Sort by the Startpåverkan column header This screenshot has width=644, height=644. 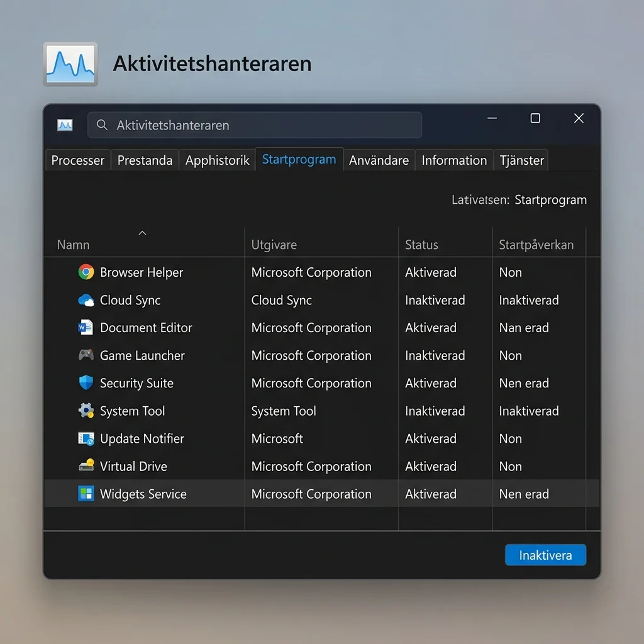tap(536, 245)
